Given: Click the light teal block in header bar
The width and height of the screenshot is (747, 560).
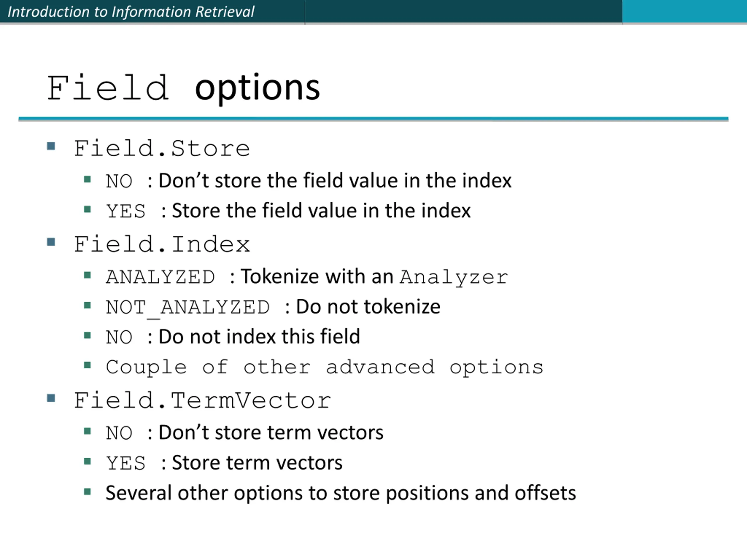Looking at the screenshot, I should (x=685, y=11).
